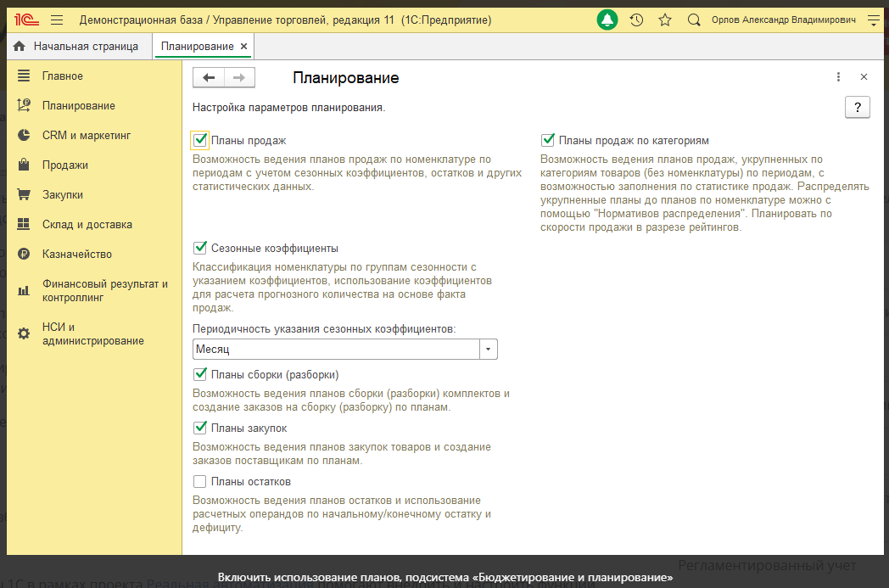Viewport: 889px width, 588px height.
Task: Click caption Включить использование планов
Action: pos(445,577)
